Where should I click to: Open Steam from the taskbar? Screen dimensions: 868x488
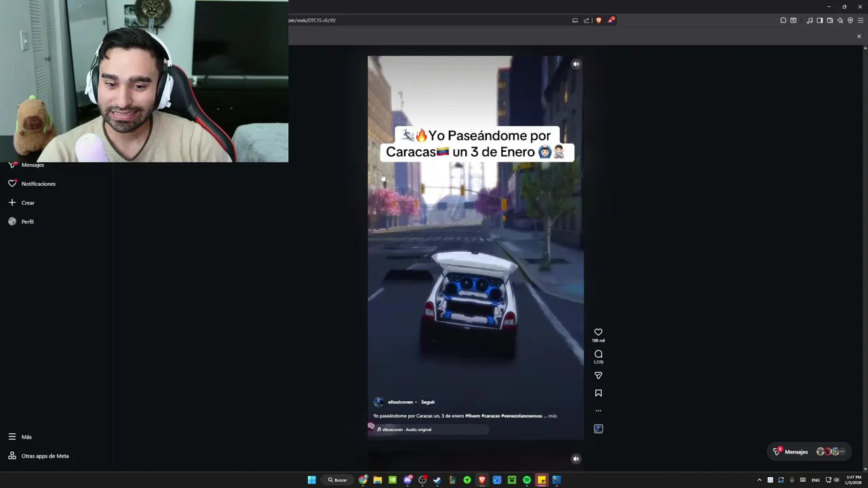[x=437, y=480]
